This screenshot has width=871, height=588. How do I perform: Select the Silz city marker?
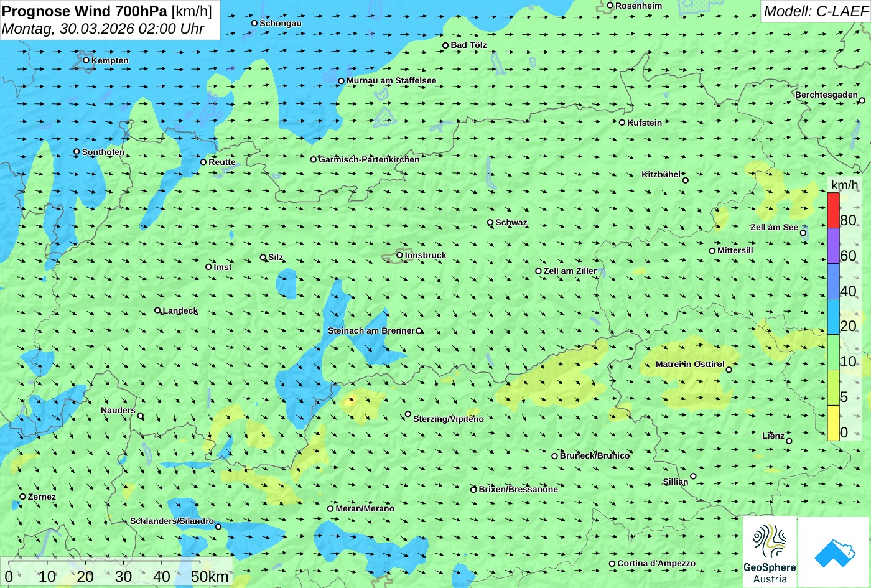point(263,257)
